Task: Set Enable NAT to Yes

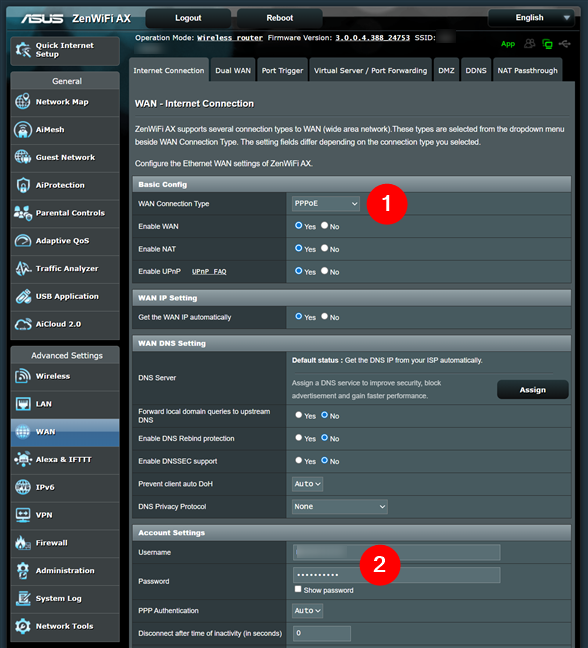Action: click(299, 248)
